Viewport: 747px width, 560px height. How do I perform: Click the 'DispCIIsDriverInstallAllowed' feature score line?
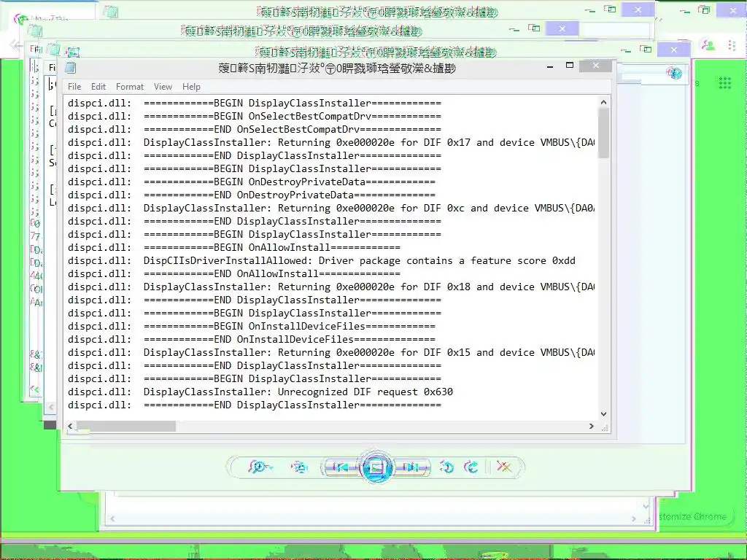pyautogui.click(x=322, y=261)
